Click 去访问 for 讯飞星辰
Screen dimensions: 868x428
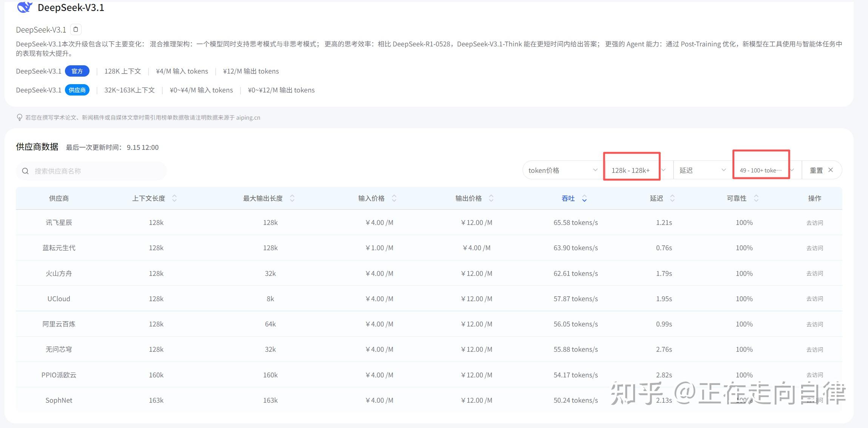[814, 223]
